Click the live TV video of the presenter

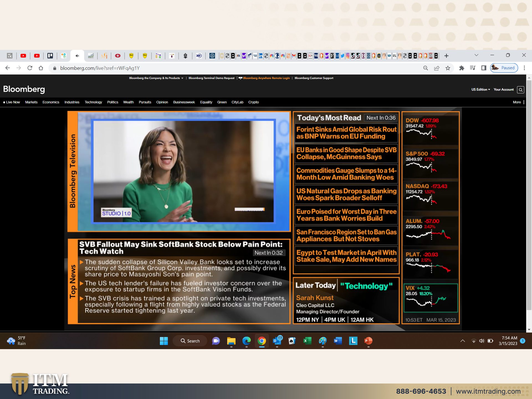pyautogui.click(x=183, y=171)
